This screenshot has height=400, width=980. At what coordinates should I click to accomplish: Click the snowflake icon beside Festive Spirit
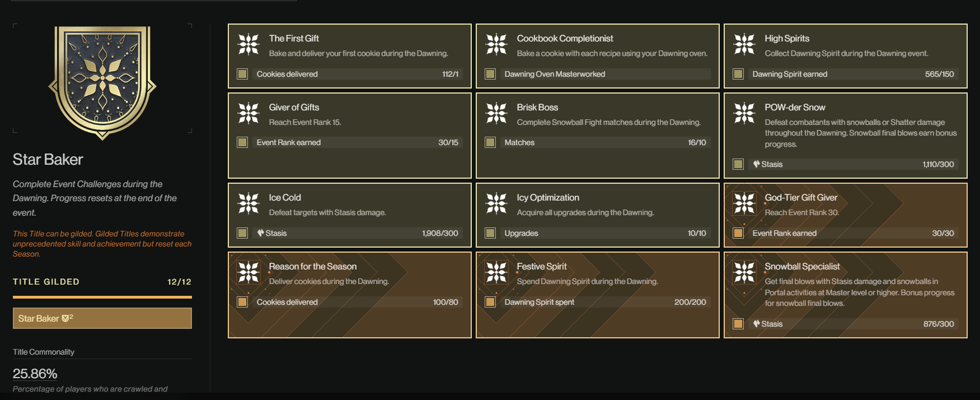click(496, 272)
